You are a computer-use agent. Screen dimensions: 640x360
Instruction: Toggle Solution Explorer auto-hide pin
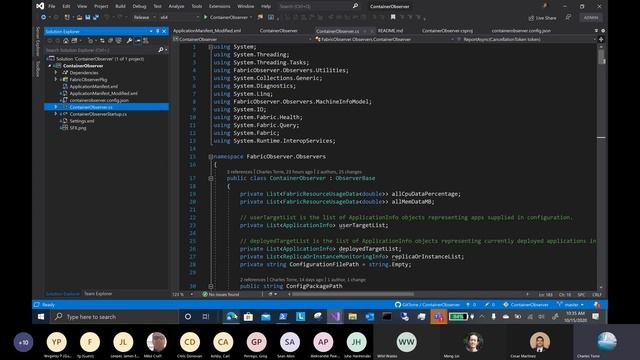[158, 31]
